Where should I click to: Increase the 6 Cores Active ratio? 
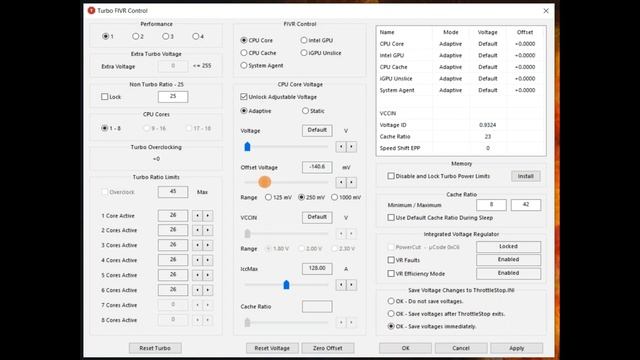[x=208, y=290]
